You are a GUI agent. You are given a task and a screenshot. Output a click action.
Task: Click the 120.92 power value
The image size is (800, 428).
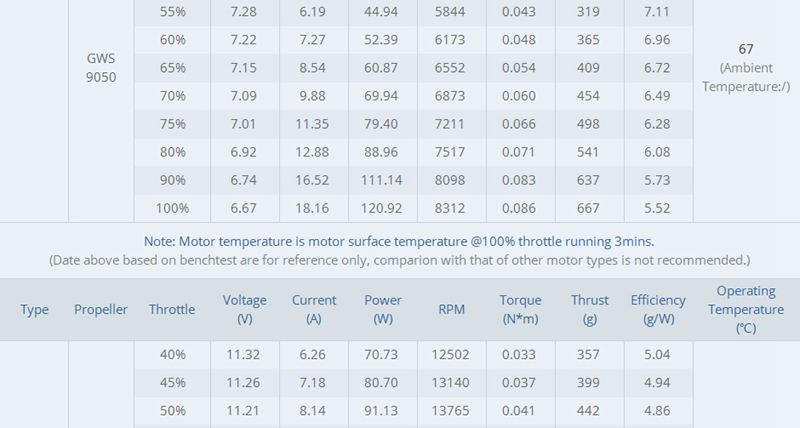click(383, 208)
